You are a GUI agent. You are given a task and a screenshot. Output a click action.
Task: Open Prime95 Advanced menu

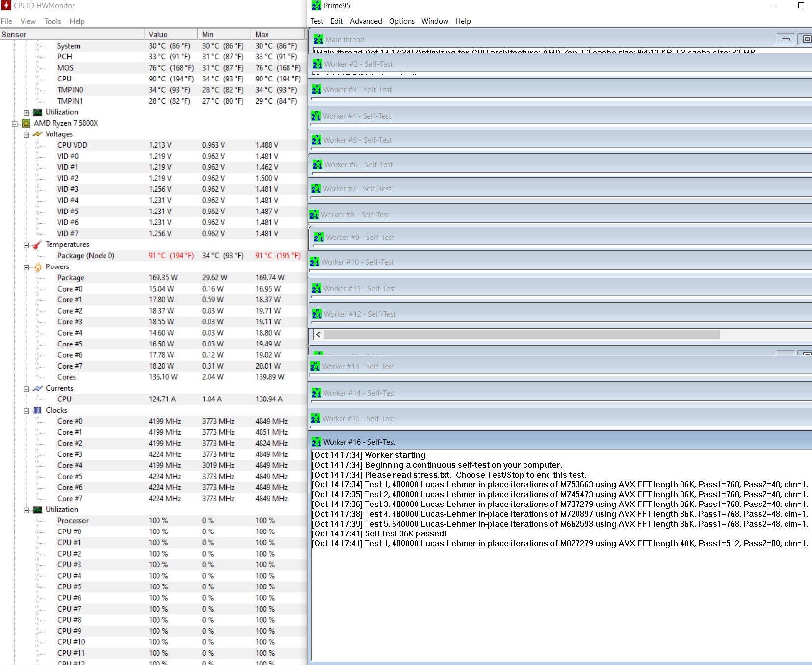(x=366, y=21)
